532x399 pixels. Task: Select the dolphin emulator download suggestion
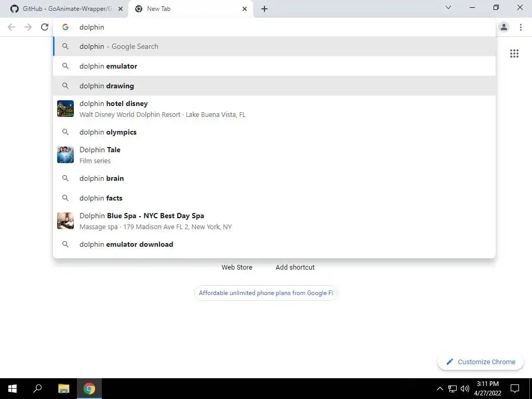(274, 244)
